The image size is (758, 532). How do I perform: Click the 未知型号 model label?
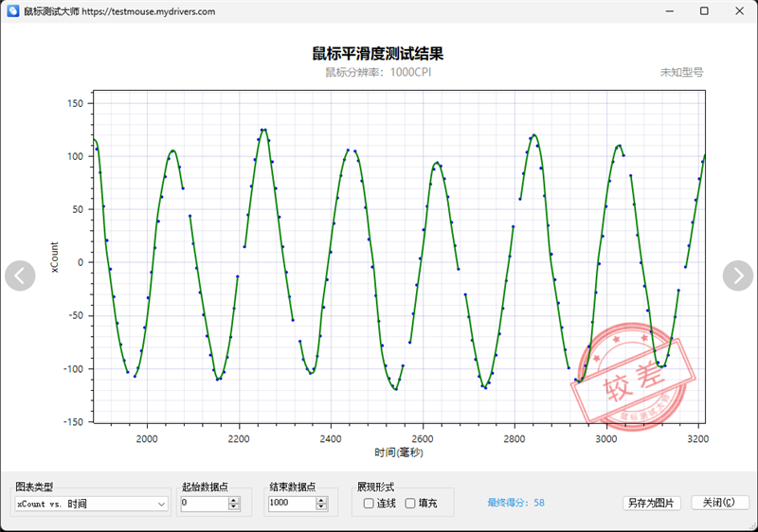pos(681,72)
